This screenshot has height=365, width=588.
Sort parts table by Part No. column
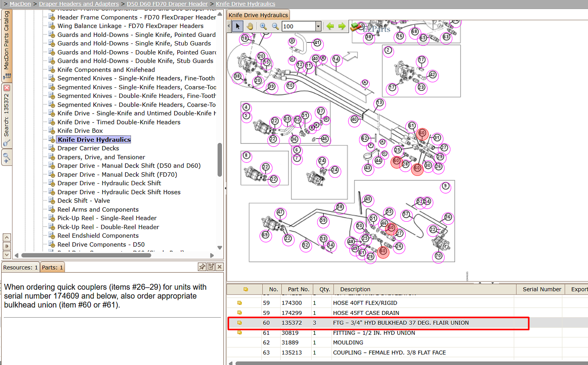(x=298, y=289)
